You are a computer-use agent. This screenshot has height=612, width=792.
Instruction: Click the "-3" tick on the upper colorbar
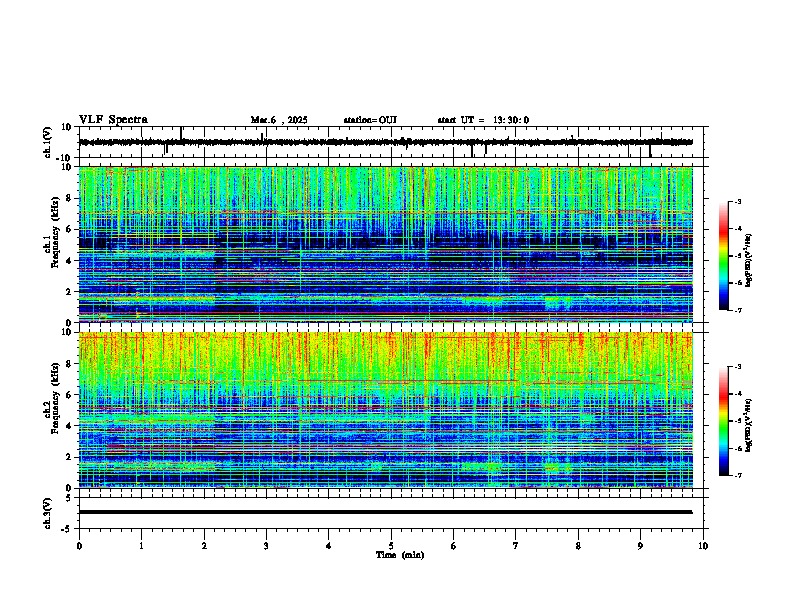738,201
